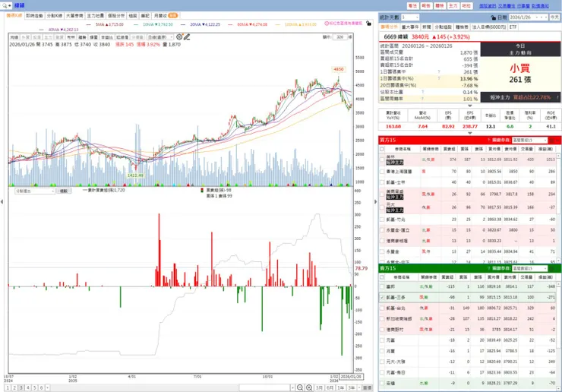Switch to 個股分析 tab
Viewport: 562px width, 392px height.
click(116, 16)
